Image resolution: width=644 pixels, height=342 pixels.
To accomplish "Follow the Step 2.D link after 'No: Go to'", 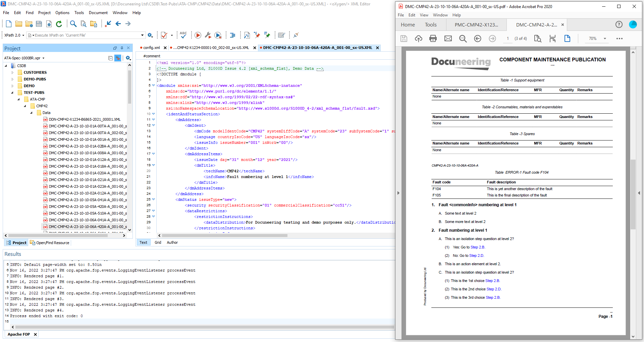I will 476,255.
